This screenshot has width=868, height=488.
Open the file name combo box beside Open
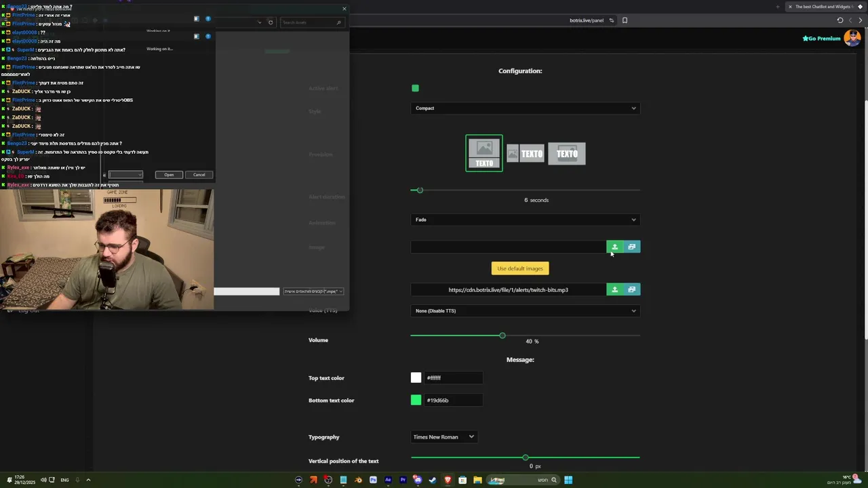click(x=125, y=175)
